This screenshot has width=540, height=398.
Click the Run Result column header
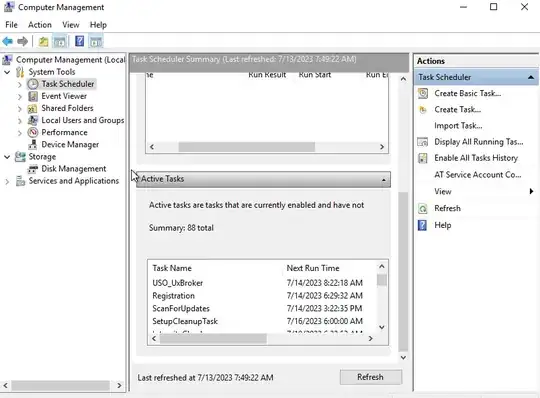click(267, 75)
